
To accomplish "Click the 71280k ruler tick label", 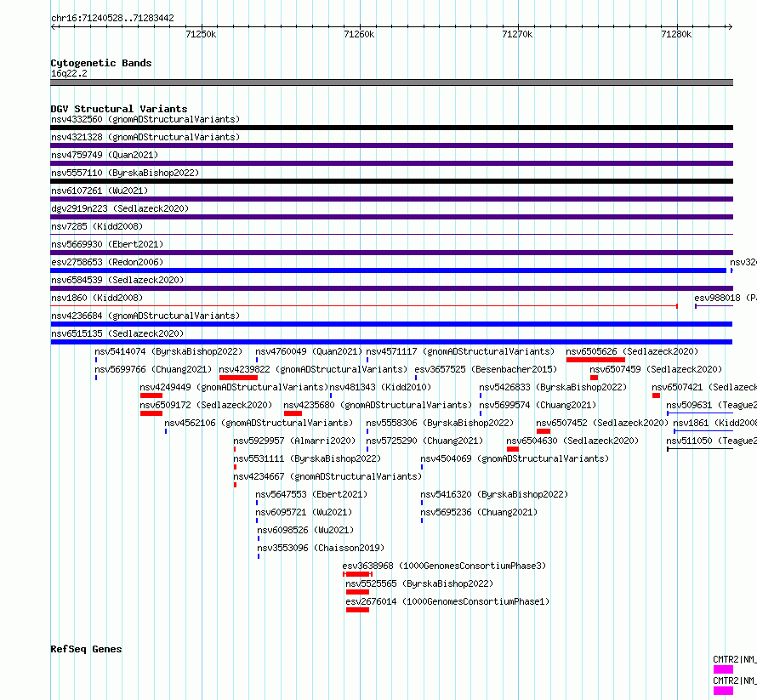I will point(676,34).
